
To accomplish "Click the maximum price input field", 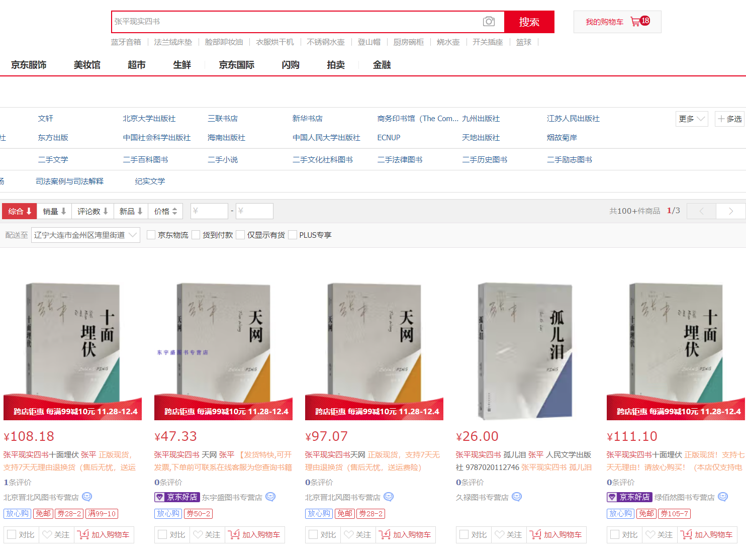I will 254,211.
